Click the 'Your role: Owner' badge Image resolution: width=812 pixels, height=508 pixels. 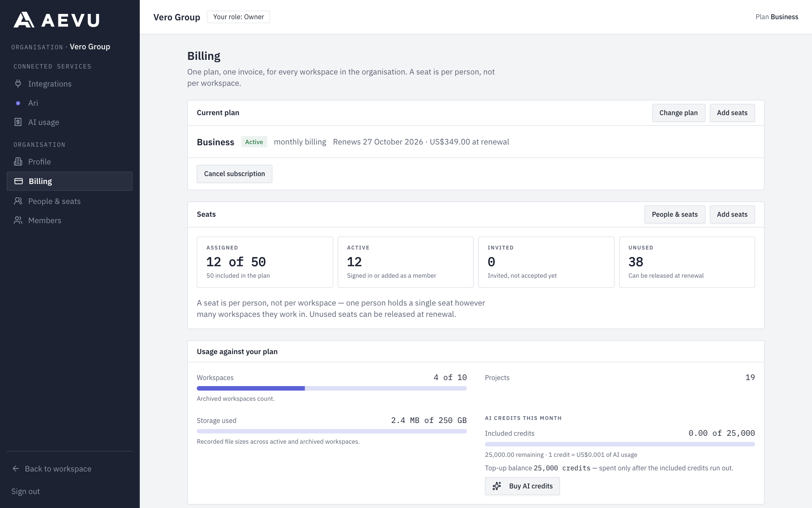(238, 17)
